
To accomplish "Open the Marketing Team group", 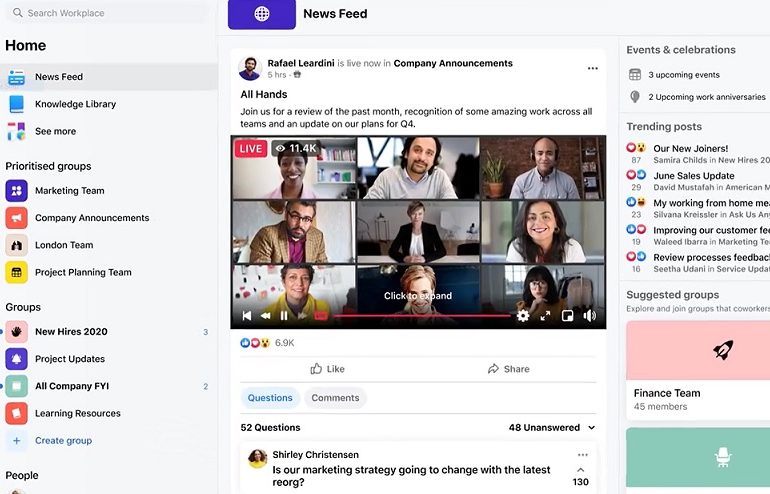I will pos(109,191).
